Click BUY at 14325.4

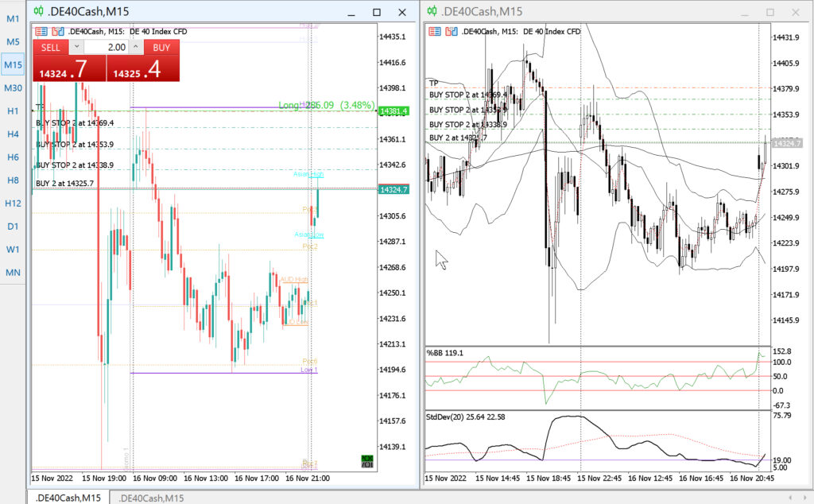pyautogui.click(x=143, y=68)
